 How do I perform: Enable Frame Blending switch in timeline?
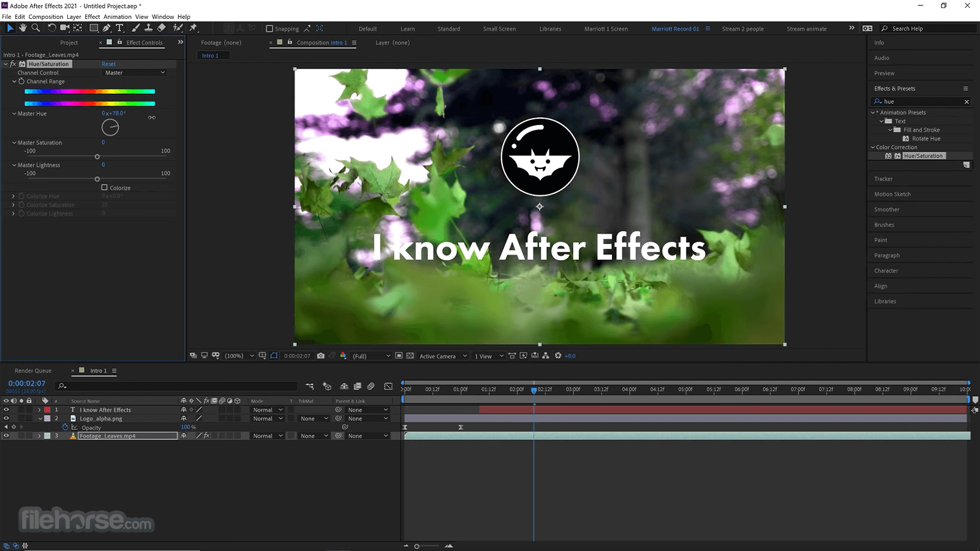click(358, 386)
